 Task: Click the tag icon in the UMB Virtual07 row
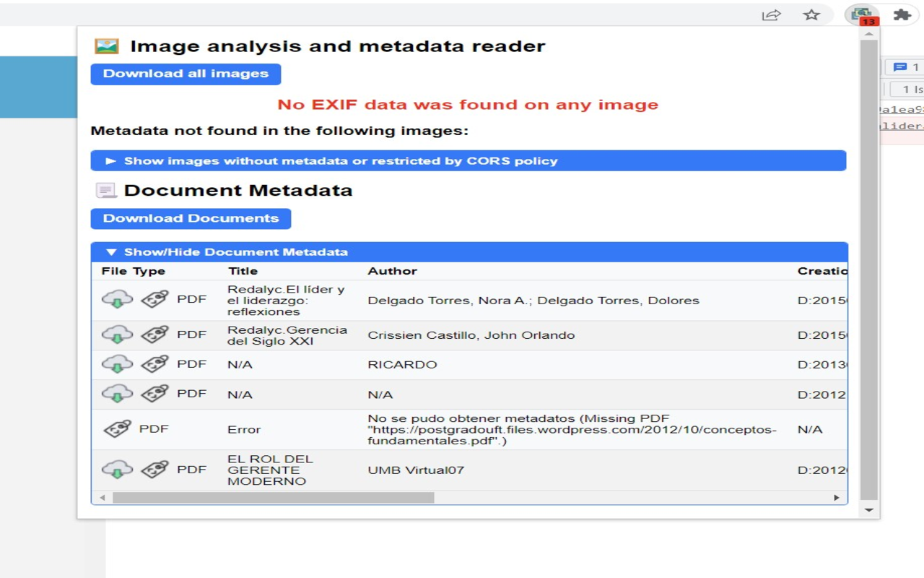tap(154, 470)
